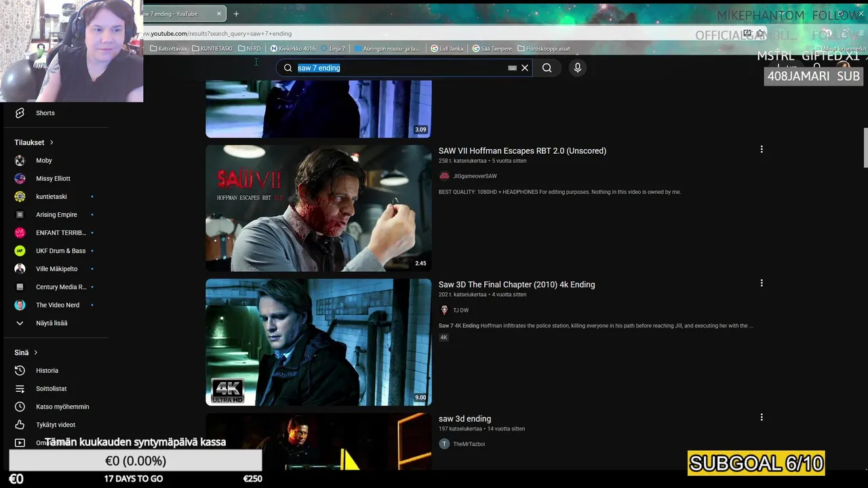868x488 pixels.
Task: Open options menu for SAW VII Hoffman Escapes
Action: pos(762,149)
